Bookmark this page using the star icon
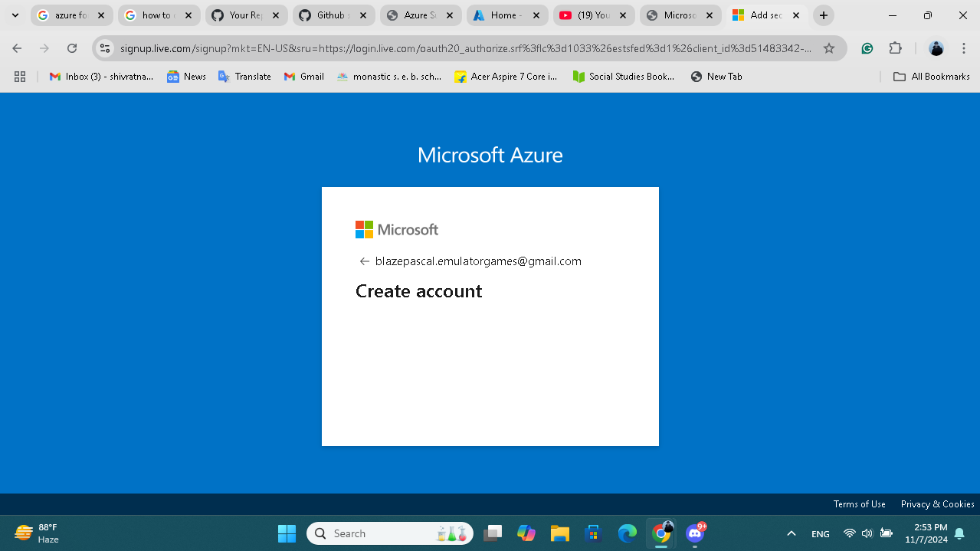Image resolution: width=980 pixels, height=551 pixels. [829, 48]
